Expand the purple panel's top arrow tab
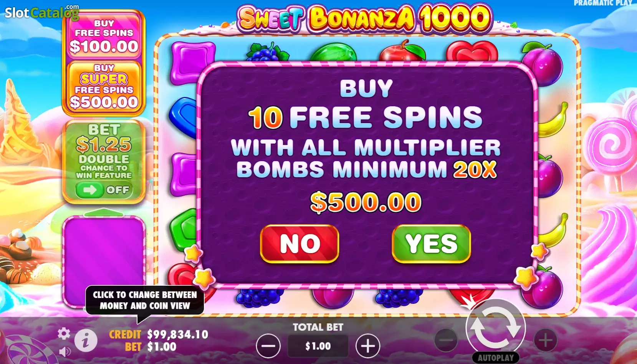The height and width of the screenshot is (364, 637). tap(104, 212)
